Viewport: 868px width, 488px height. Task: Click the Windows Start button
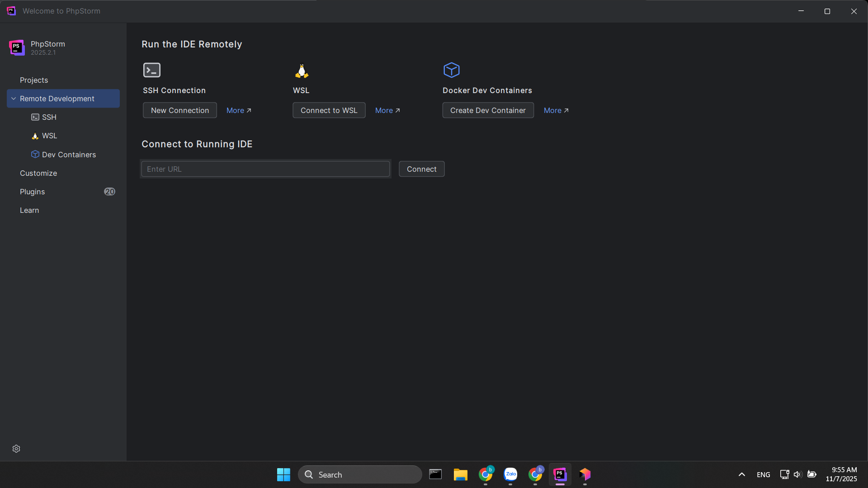pos(283,474)
